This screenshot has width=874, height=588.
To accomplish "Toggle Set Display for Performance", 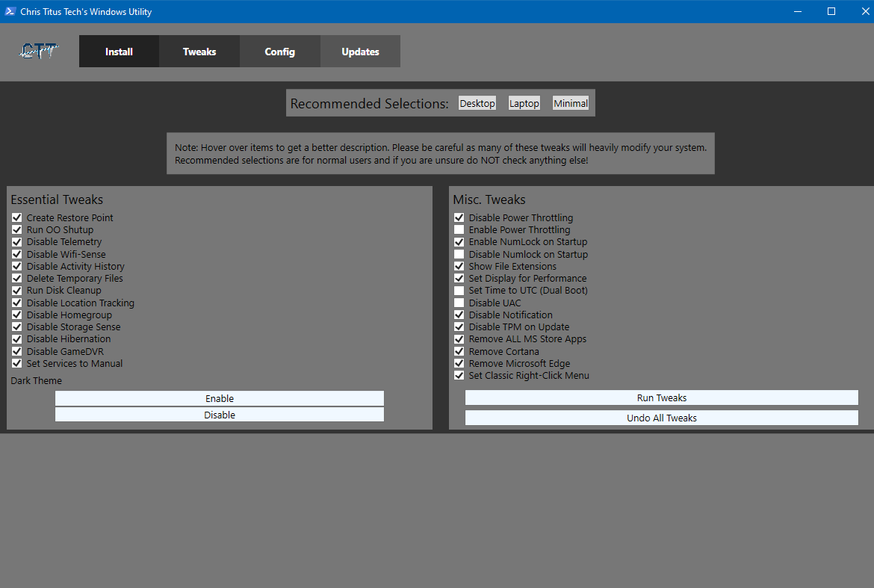I will point(459,278).
